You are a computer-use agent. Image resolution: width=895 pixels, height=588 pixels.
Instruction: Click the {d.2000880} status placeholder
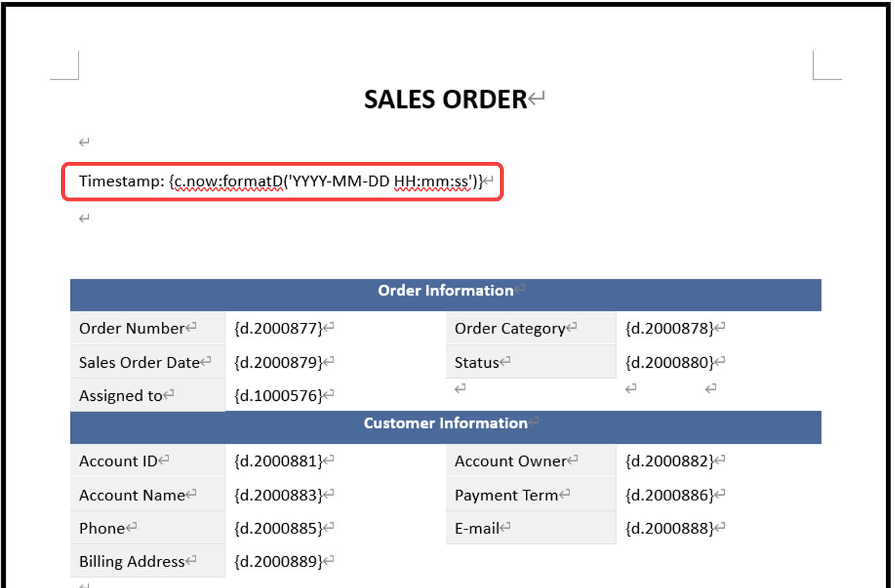click(x=669, y=363)
